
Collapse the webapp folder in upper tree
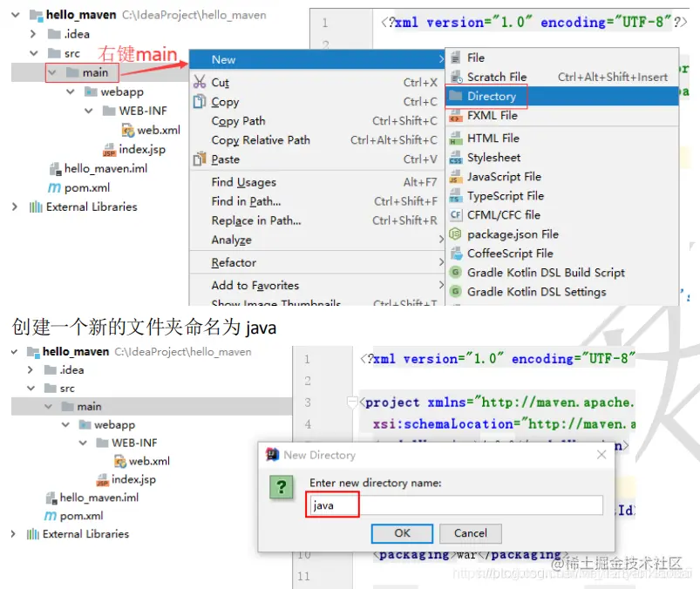[x=70, y=91]
